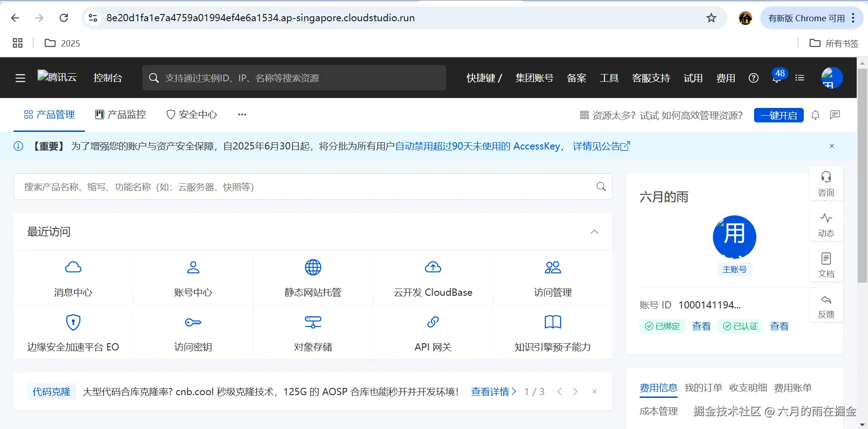
Task: Open the 详情见公告 link
Action: (x=601, y=146)
